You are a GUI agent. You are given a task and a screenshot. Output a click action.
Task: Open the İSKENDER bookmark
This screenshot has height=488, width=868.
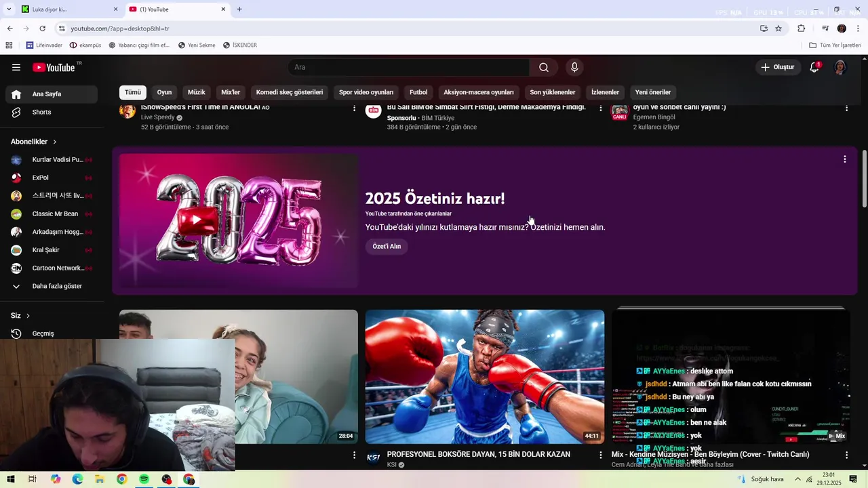[x=240, y=45]
